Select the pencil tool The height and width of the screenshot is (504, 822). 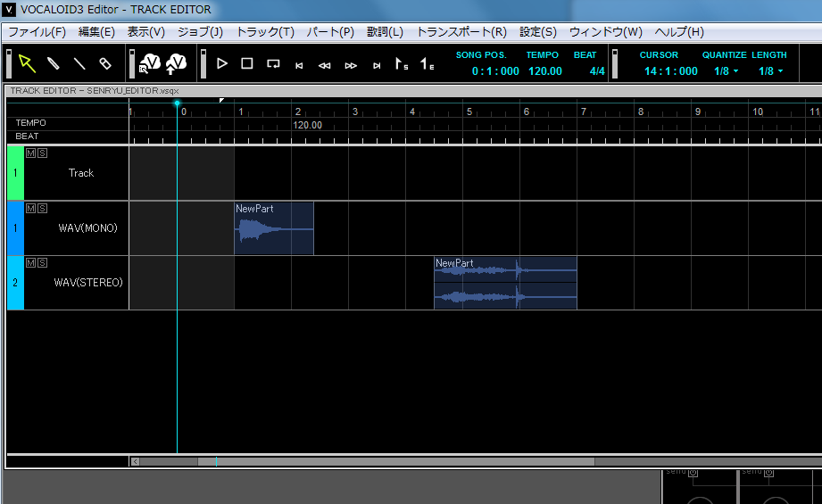54,63
